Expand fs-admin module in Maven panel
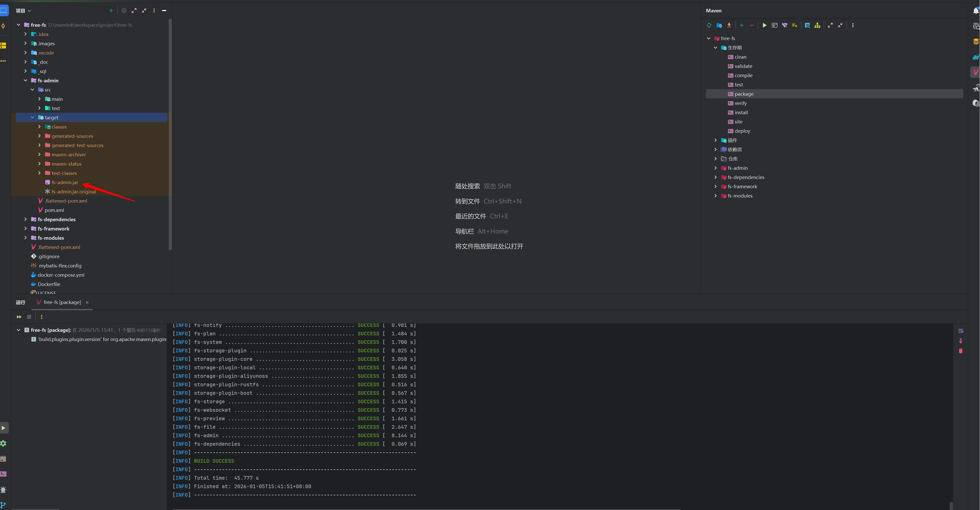 pos(715,168)
